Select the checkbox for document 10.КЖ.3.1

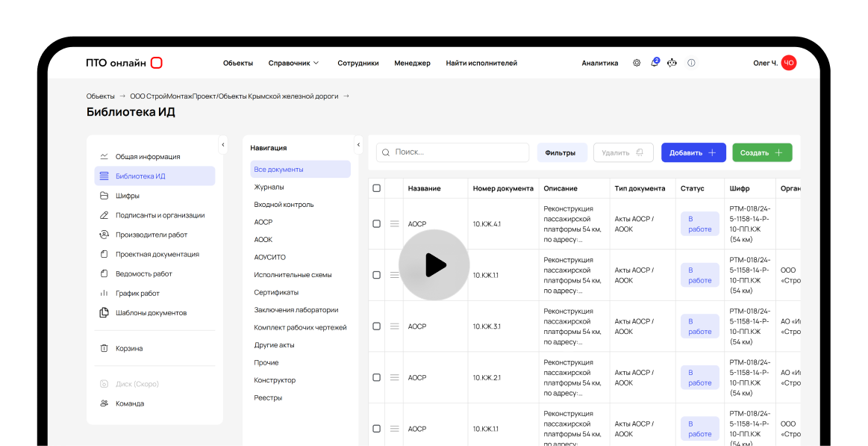376,326
